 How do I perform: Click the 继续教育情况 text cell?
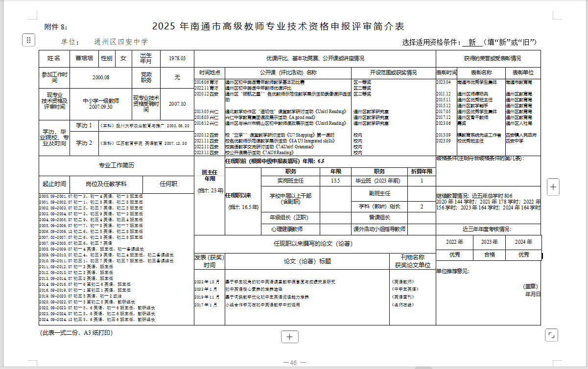tap(488, 202)
